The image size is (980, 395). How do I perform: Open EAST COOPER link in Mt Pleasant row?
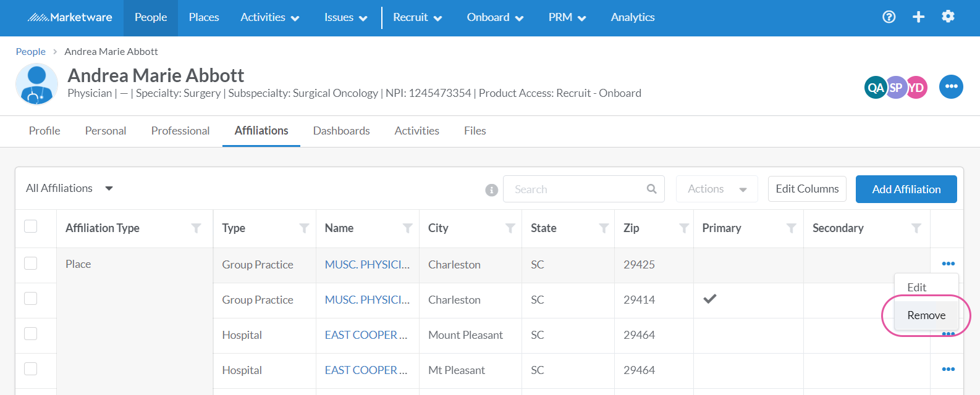click(366, 370)
